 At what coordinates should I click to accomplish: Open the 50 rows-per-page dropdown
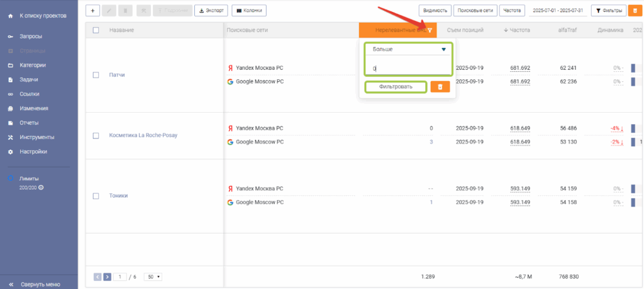click(153, 276)
